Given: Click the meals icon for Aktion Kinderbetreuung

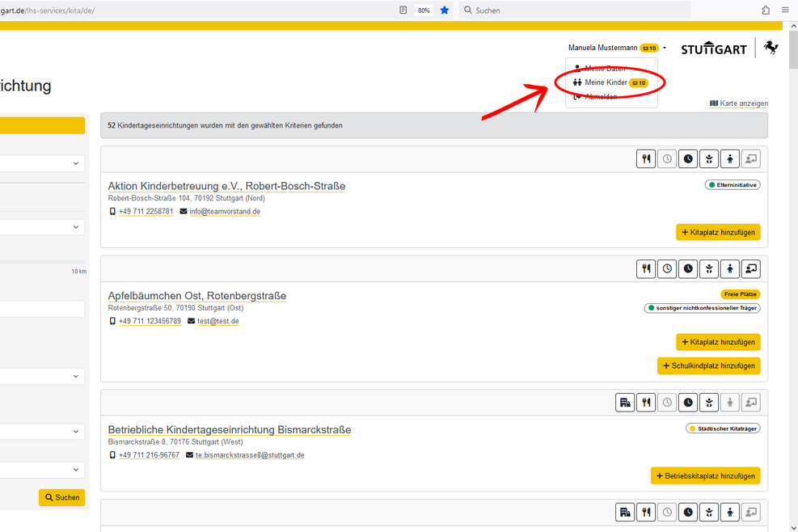Looking at the screenshot, I should (646, 159).
